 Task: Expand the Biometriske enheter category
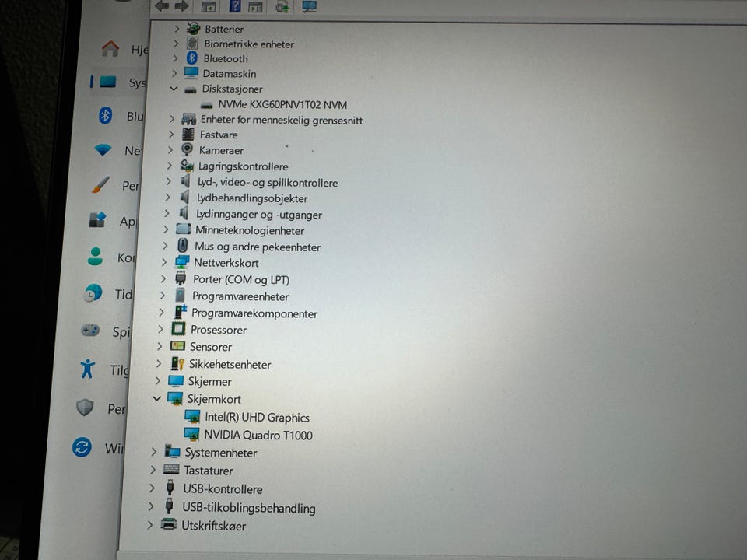(177, 44)
